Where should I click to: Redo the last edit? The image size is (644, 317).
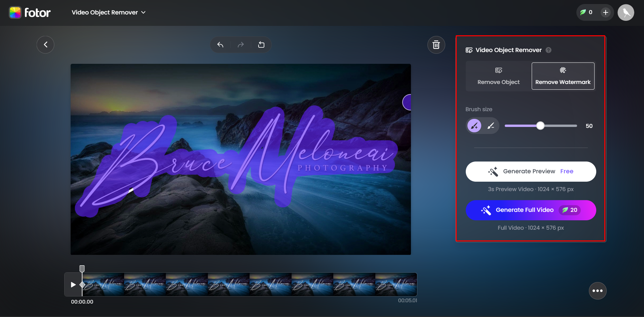coord(240,44)
